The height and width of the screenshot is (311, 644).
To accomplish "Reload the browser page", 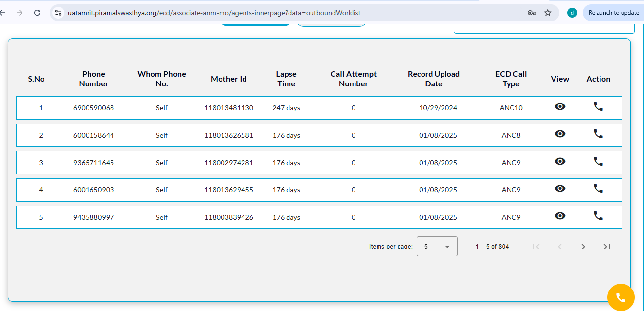I will click(37, 13).
